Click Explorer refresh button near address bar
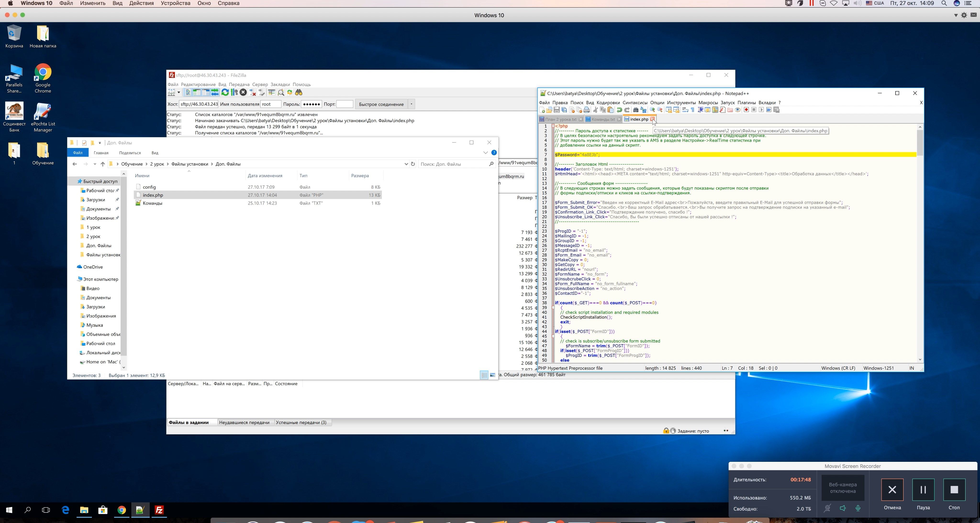Screen dimensions: 980x523 click(413, 164)
